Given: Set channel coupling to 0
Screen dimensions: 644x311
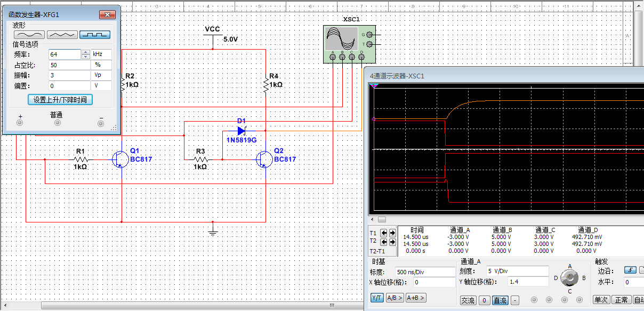Looking at the screenshot, I should pos(484,300).
